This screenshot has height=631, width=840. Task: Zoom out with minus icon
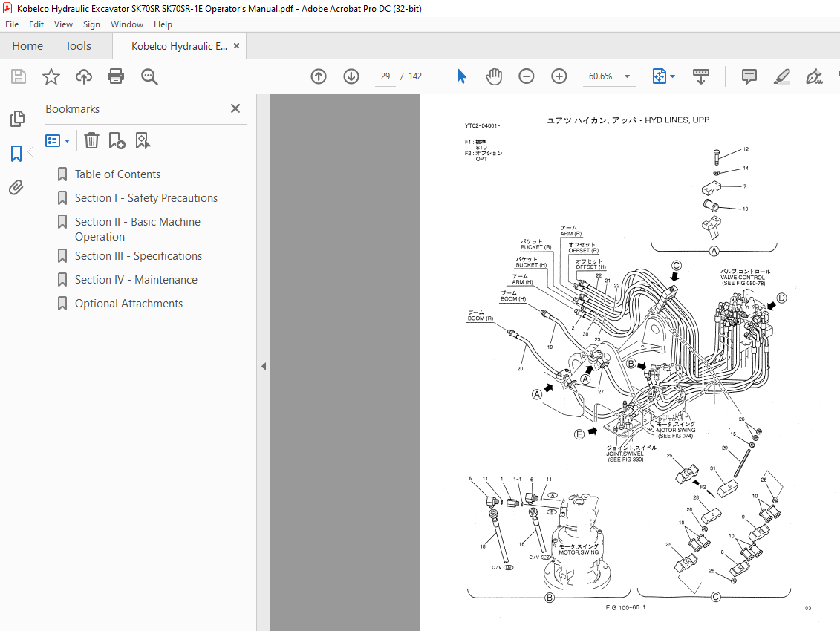click(526, 76)
